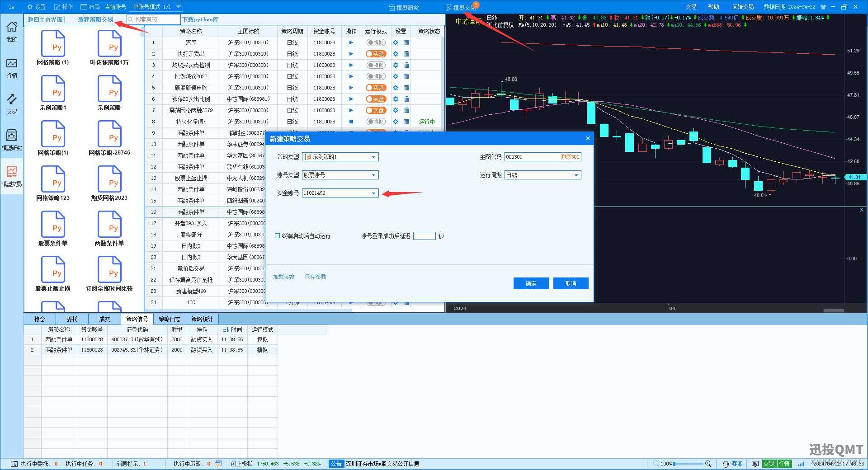Select the 订阅全推时间比较 strategy icon
The image size is (868, 470).
point(109,274)
